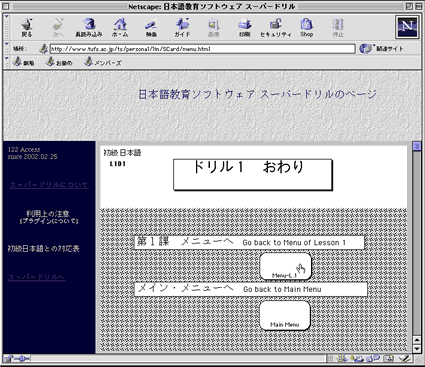Image resolution: width=425 pixels, height=367 pixels.
Task: Open the メンバーズ personal toolbar bookmark
Action: pos(103,62)
